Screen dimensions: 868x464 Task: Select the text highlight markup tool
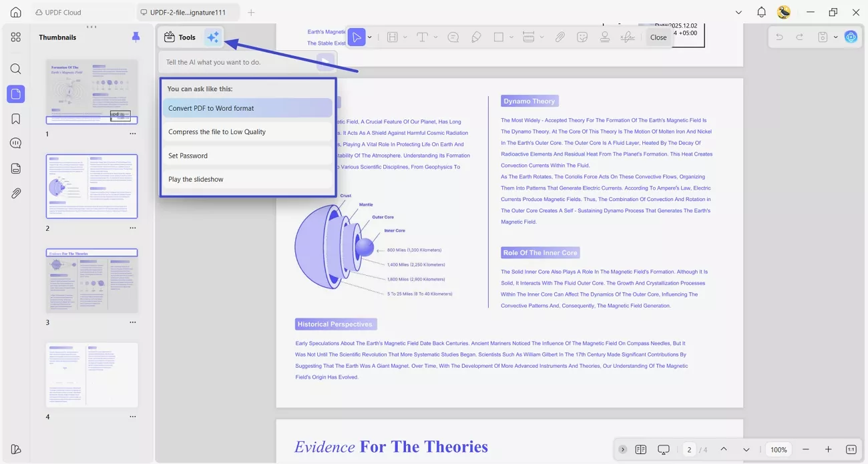tap(393, 37)
